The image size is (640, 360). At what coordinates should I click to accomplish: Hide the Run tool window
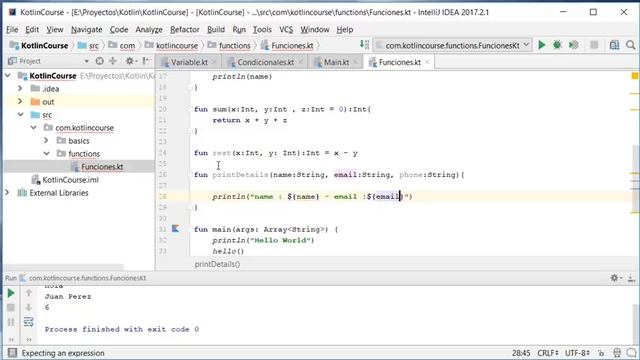(631, 278)
